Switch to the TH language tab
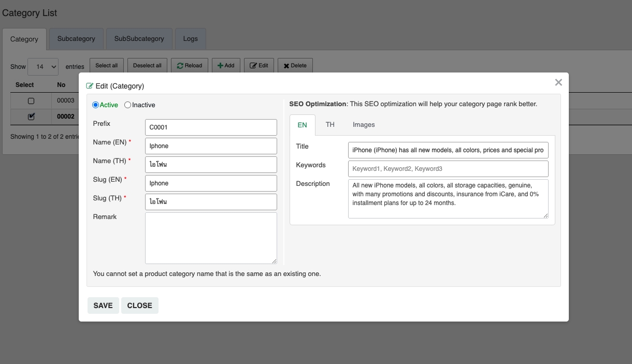The height and width of the screenshot is (364, 632). tap(330, 125)
